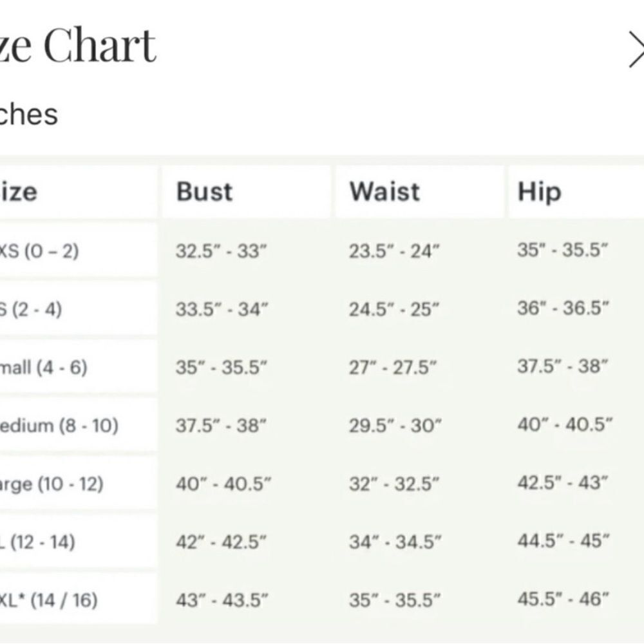Viewport: 644px width, 644px height.
Task: Choose the Small (4 - 6) row label
Action: (x=43, y=368)
